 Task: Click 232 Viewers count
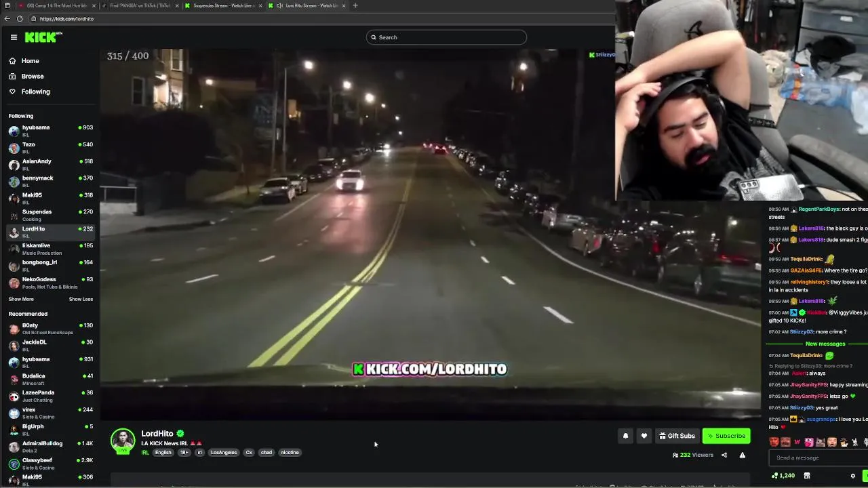click(x=693, y=455)
